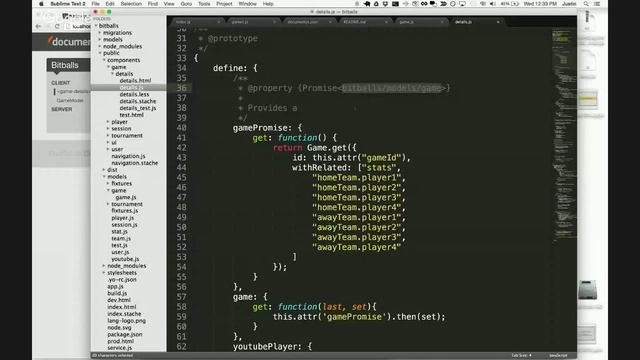Open navigation.js in the sidebar

tap(128, 156)
